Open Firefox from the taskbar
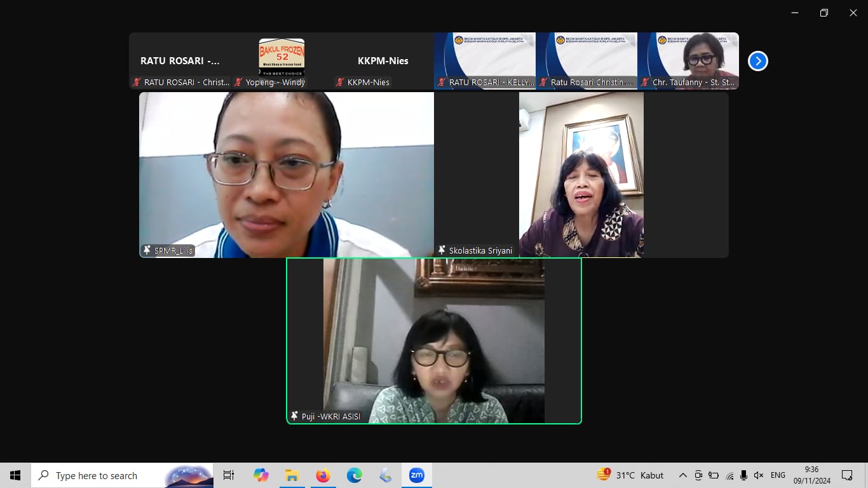The height and width of the screenshot is (488, 868). pyautogui.click(x=323, y=475)
